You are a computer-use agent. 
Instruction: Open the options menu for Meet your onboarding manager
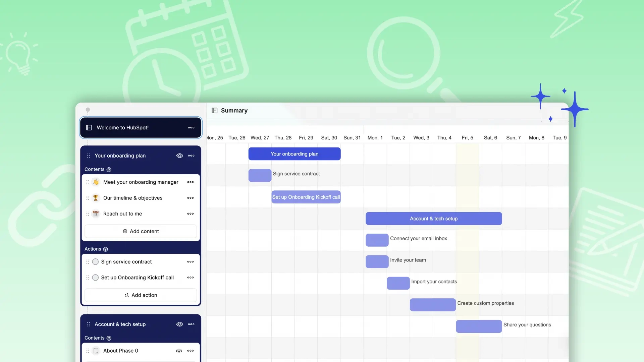[190, 182]
